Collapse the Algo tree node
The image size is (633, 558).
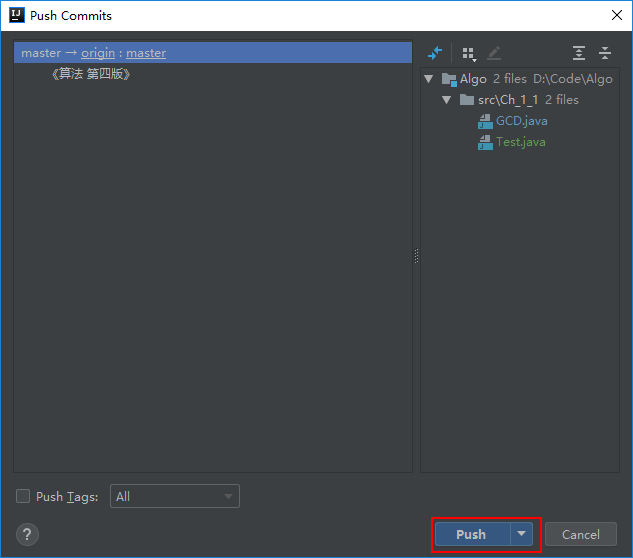pos(429,79)
